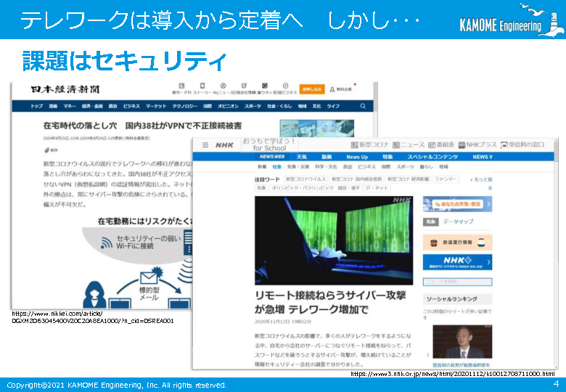This screenshot has height=392, width=566.
Task: Select the スペシャルコンテンツ tab on NHK
Action: tap(432, 157)
